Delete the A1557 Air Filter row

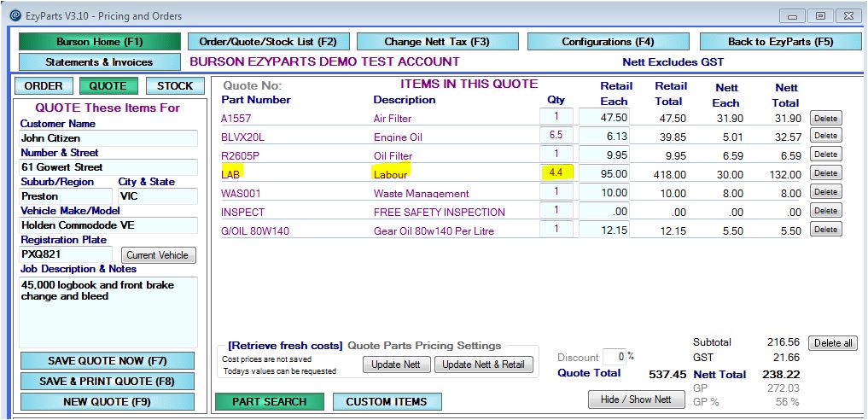826,118
